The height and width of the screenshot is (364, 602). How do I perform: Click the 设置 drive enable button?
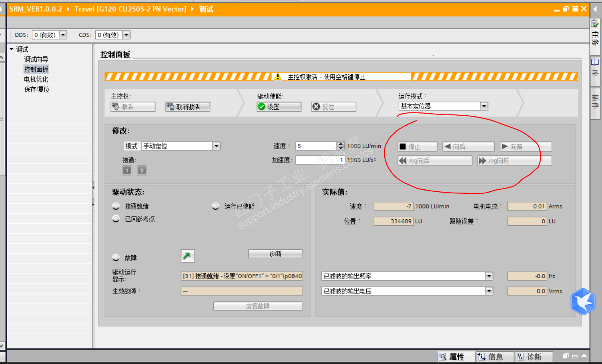(x=279, y=106)
